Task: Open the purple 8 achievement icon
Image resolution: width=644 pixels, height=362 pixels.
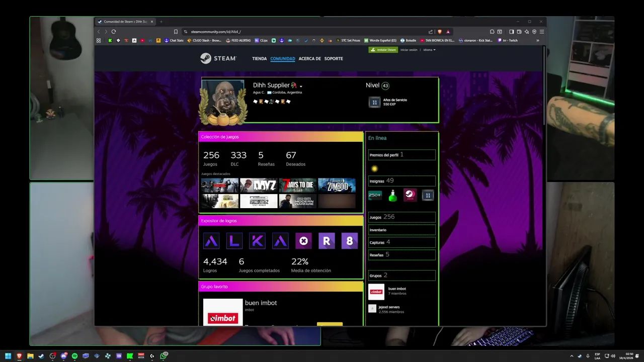Action: point(350,241)
